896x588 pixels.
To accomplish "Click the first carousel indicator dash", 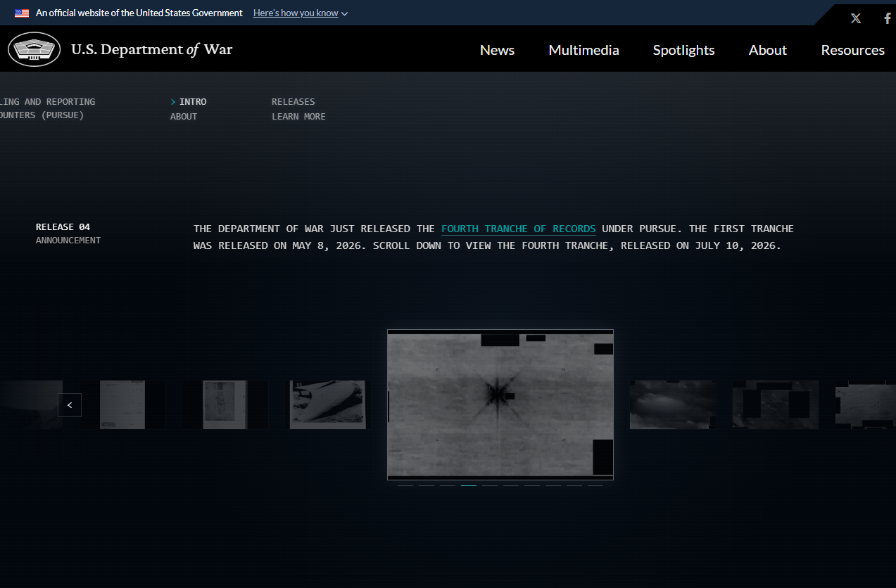I will point(405,485).
